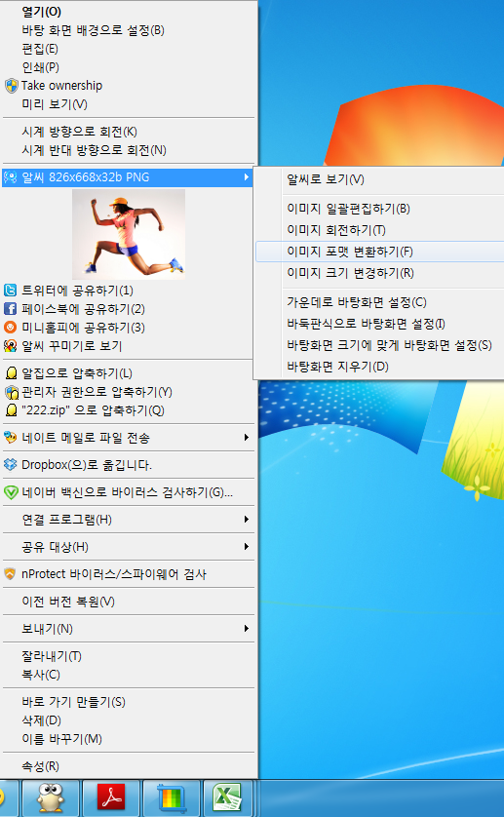Expand the 보내기(N) submenu arrow

tap(246, 629)
